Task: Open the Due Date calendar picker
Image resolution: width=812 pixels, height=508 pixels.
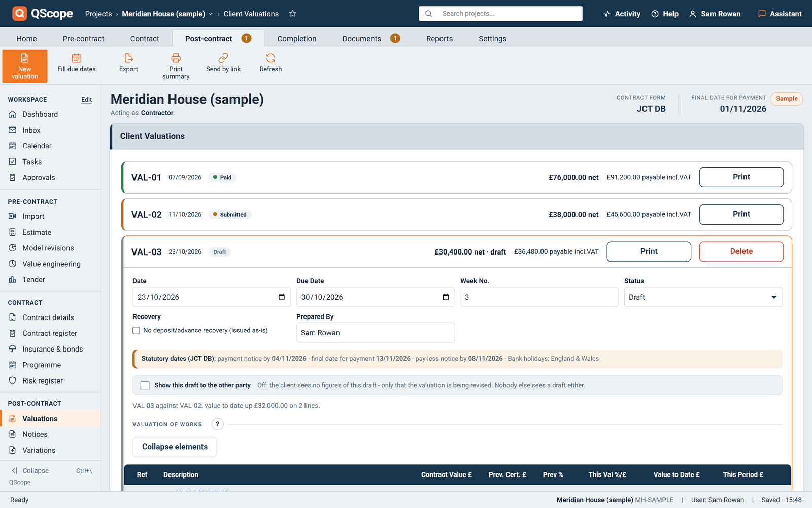Action: [x=446, y=297]
